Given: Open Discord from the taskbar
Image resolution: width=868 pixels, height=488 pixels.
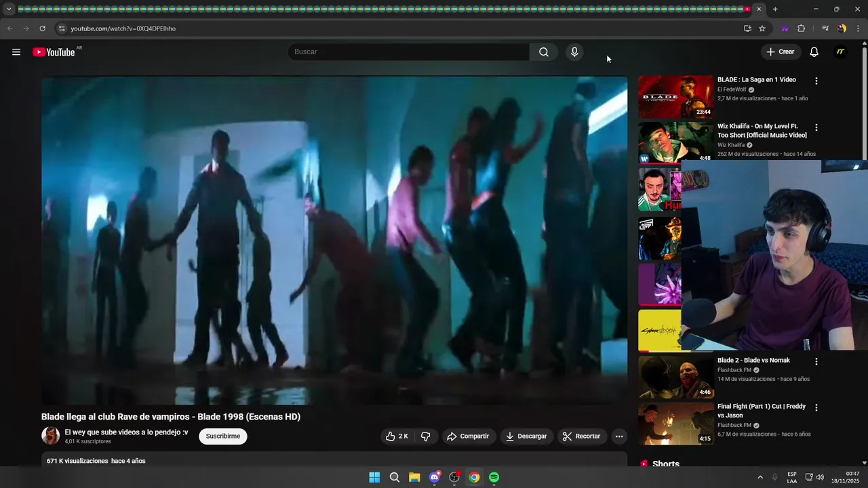Looking at the screenshot, I should [435, 477].
